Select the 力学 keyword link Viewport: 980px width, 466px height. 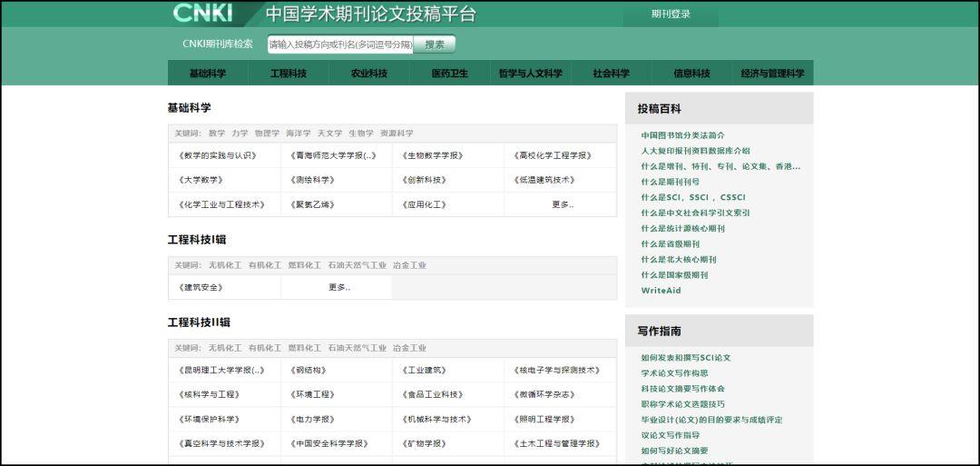tap(240, 134)
